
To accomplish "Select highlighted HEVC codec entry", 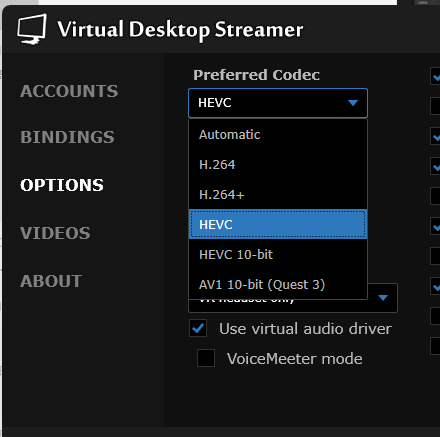I will 278,224.
